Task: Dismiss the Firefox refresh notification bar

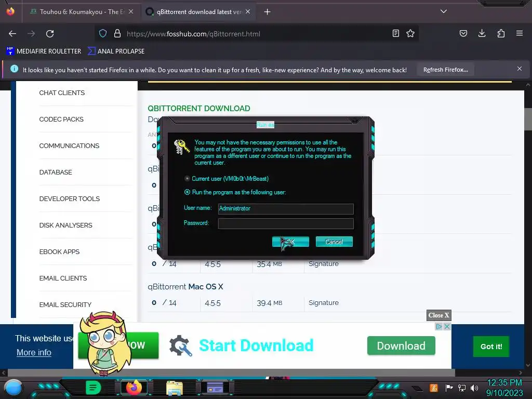Action: 520,69
